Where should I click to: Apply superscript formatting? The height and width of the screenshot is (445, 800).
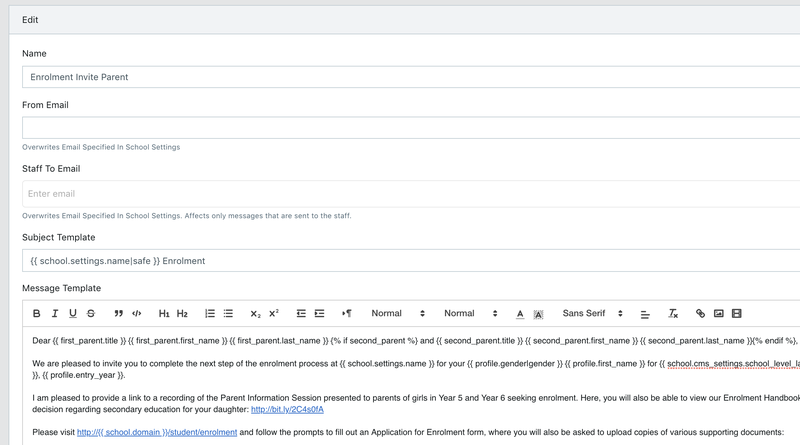coord(274,313)
